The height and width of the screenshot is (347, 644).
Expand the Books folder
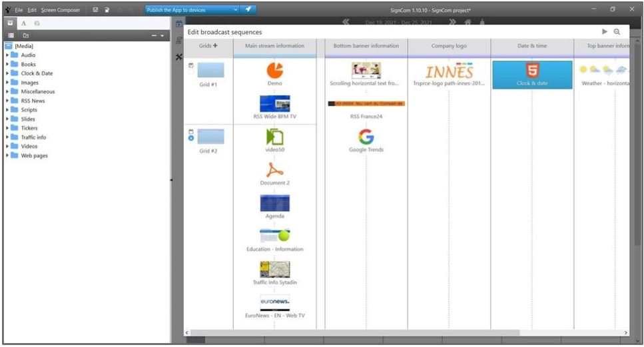pos(7,64)
